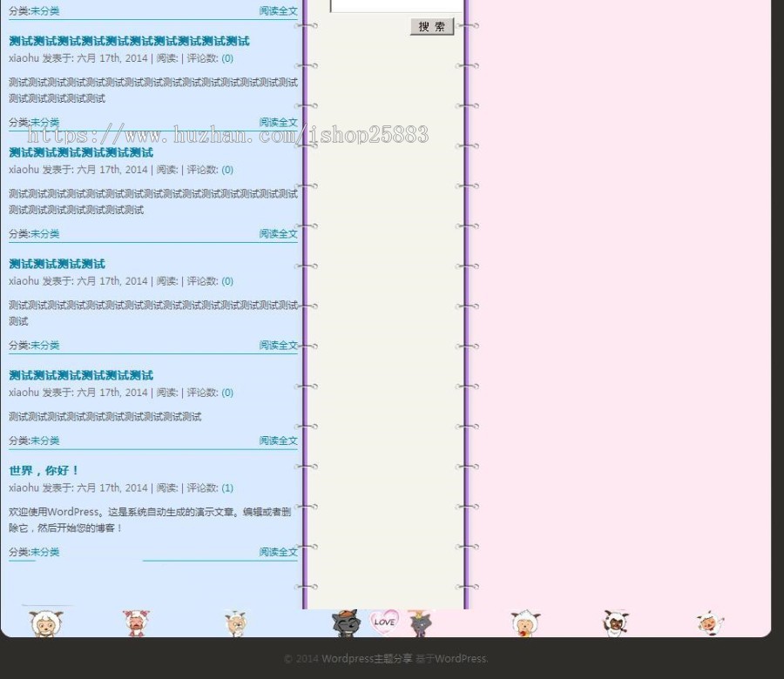This screenshot has width=784, height=679.
Task: Open footer link 基于WordPress
Action: coord(451,658)
